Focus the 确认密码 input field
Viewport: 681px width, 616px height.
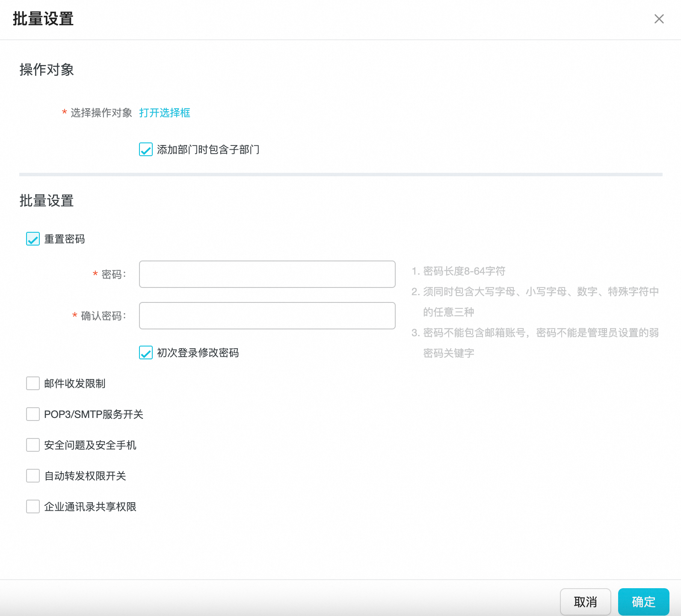(267, 316)
